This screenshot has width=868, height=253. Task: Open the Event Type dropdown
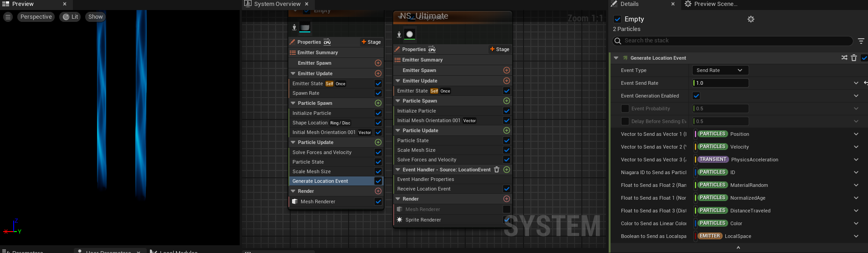pos(719,70)
